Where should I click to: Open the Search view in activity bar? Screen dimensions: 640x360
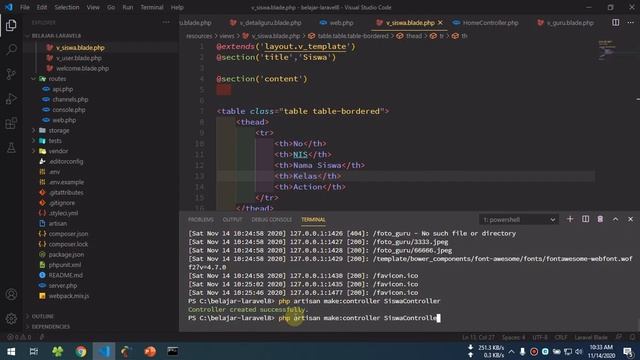[11, 50]
